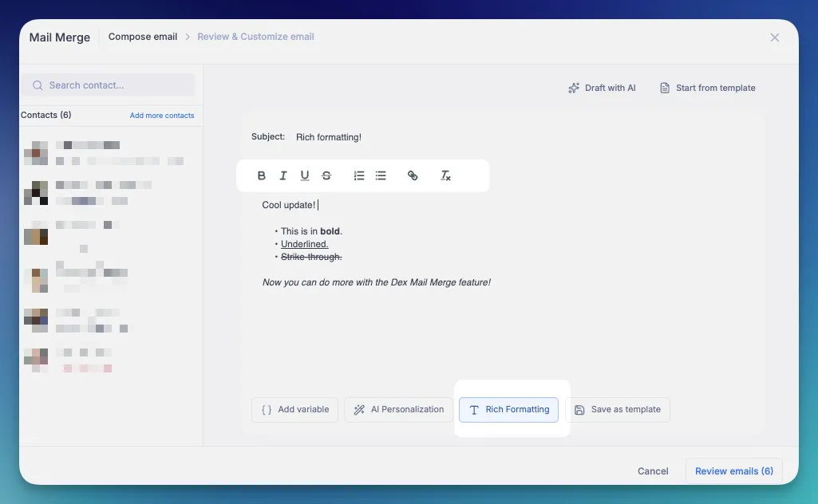Viewport: 818px width, 504px height.
Task: Insert a bulleted list
Action: pyautogui.click(x=381, y=175)
